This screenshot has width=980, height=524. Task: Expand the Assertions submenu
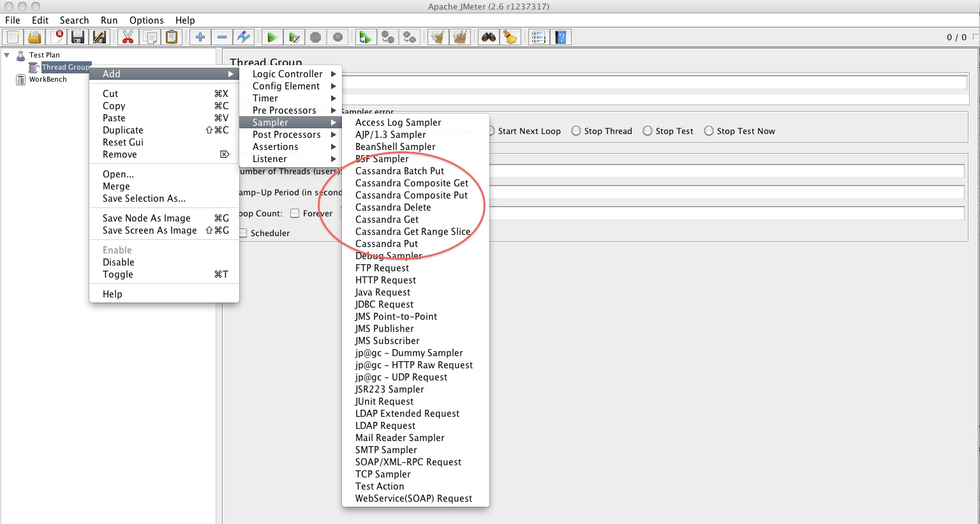click(290, 147)
